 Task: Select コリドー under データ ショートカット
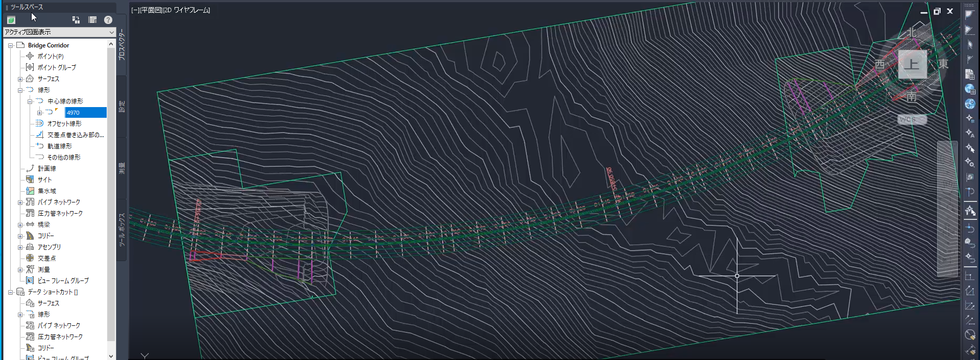click(x=46, y=348)
